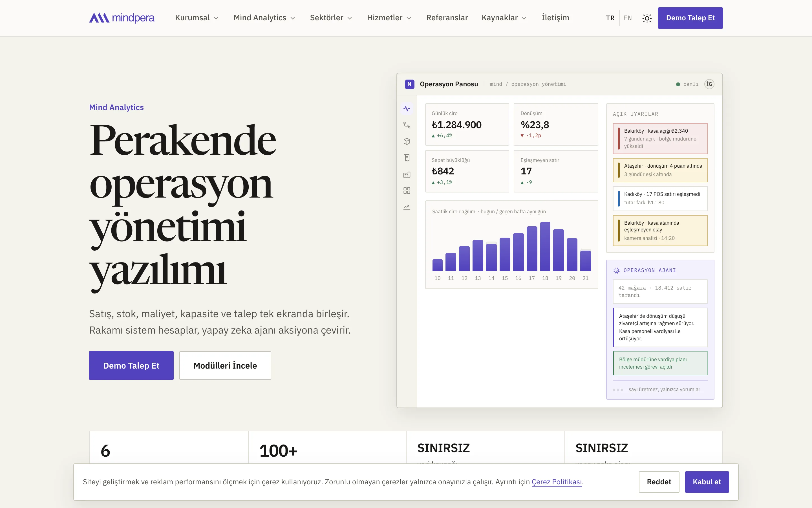This screenshot has width=812, height=508.
Task: Open the Eşleşmeyen satır 17 card
Action: (x=556, y=171)
